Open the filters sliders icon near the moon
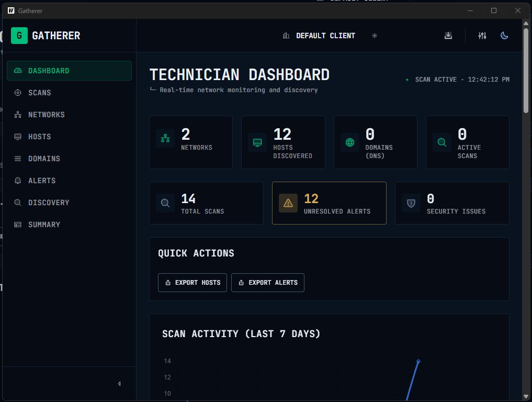This screenshot has width=532, height=402. pos(481,35)
